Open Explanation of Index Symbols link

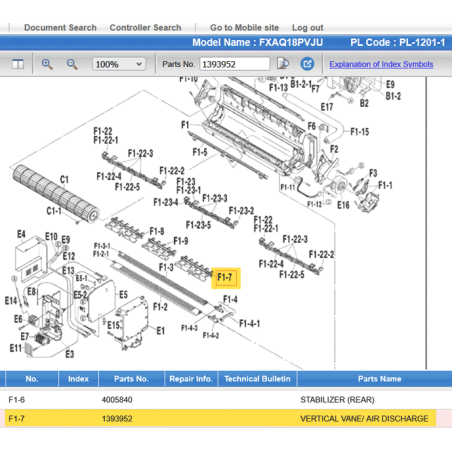(x=381, y=64)
